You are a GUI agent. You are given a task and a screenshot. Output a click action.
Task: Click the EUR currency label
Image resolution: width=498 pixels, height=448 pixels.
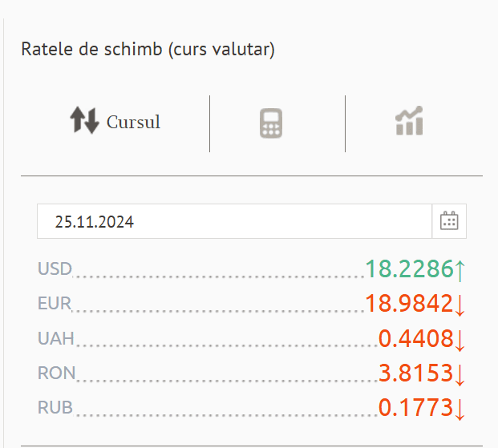(x=55, y=304)
